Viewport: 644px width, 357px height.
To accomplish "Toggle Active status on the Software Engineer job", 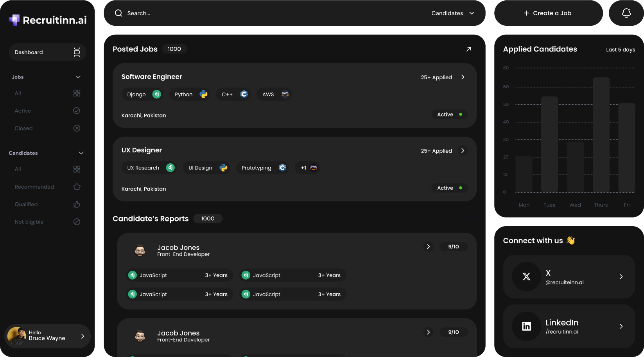I will click(449, 114).
